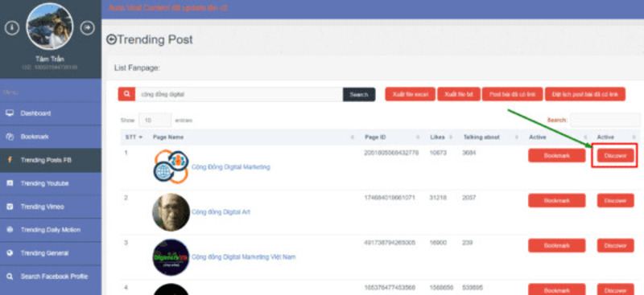Click the Auto Viral Content update notice text
644x295 pixels.
[168, 8]
